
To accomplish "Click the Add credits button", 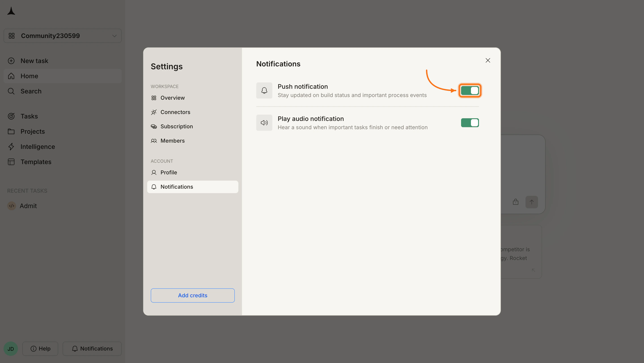I will (193, 295).
